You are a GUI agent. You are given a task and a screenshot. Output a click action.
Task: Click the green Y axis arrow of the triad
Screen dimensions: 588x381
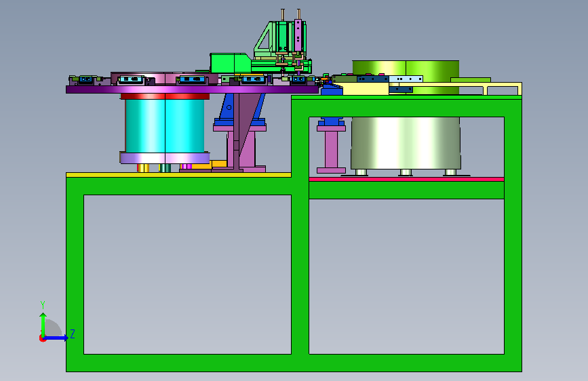tap(43, 325)
